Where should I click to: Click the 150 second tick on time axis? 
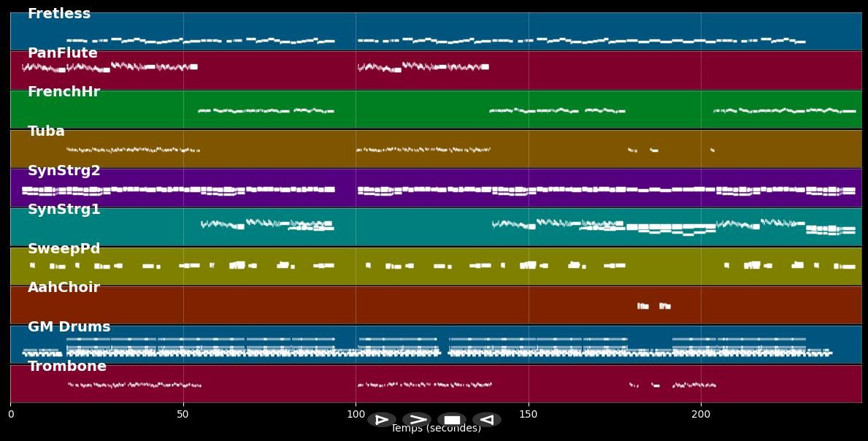[x=529, y=415]
